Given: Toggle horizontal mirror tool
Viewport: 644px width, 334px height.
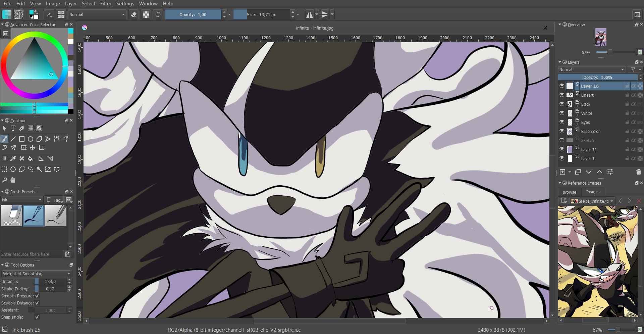Looking at the screenshot, I should click(309, 14).
